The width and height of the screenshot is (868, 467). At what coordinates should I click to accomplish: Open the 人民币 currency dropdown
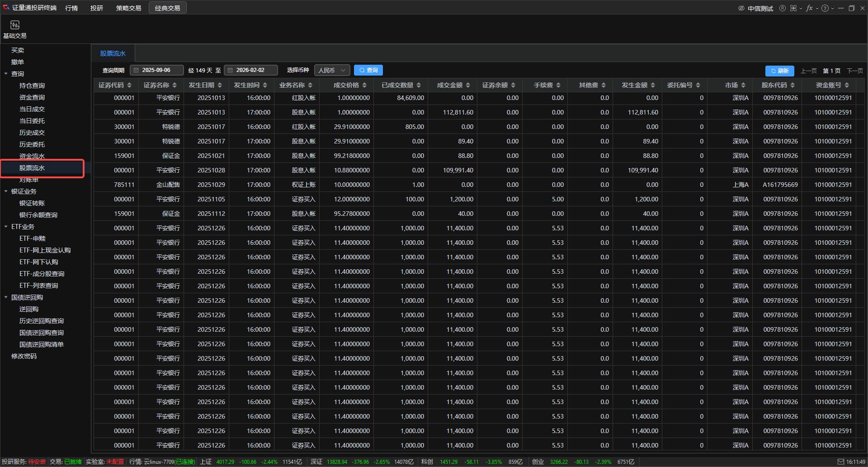click(x=332, y=70)
